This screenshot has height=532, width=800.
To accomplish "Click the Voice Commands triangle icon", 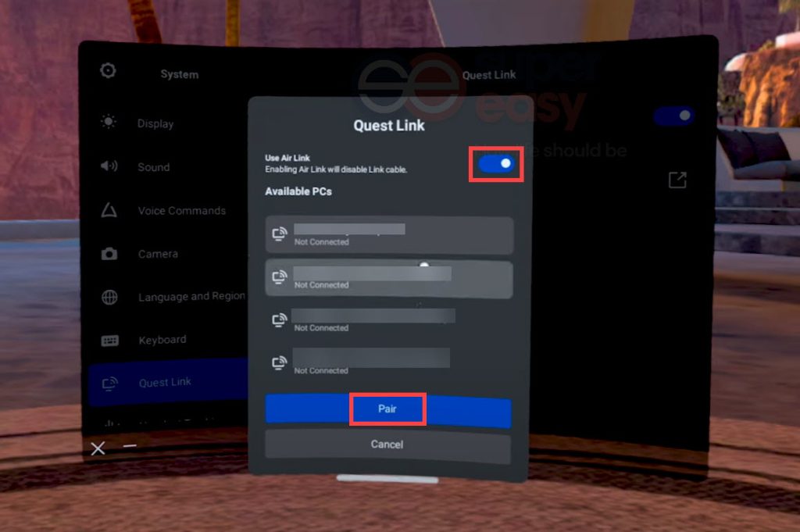I will (x=109, y=210).
